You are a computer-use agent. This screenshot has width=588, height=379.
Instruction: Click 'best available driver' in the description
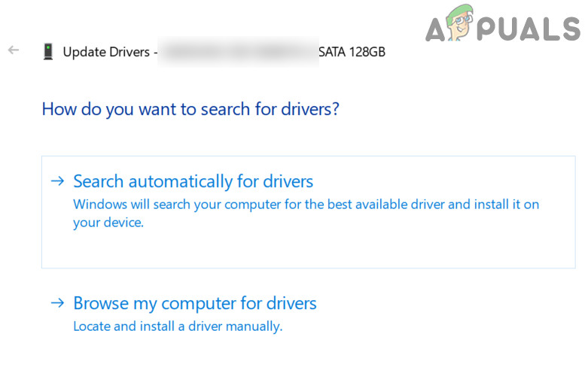pyautogui.click(x=418, y=204)
